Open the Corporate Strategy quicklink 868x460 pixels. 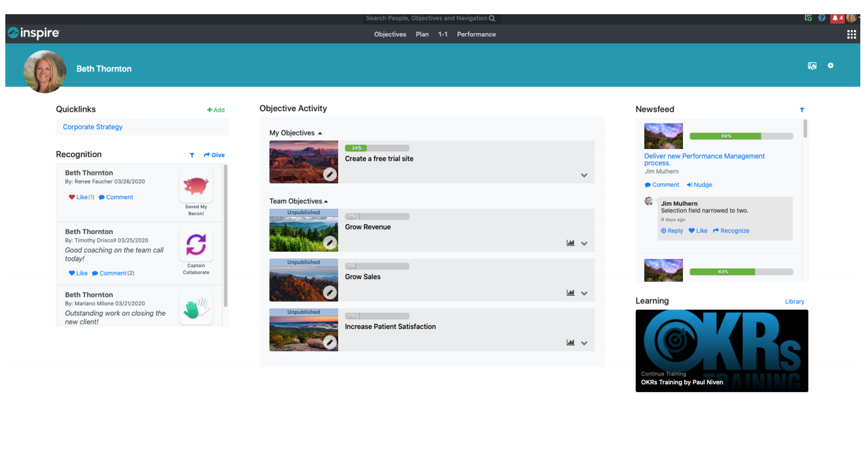(x=93, y=127)
